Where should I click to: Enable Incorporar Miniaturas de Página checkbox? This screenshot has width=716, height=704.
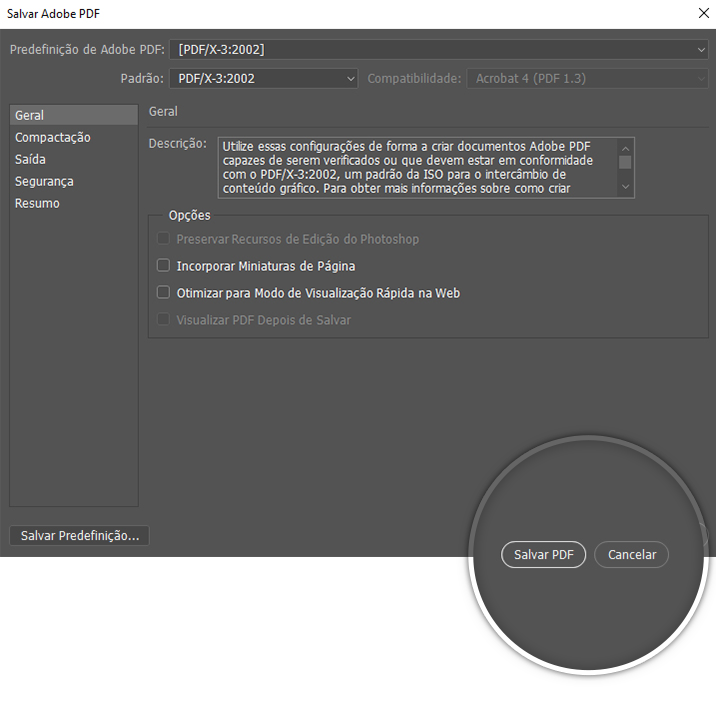pos(164,266)
